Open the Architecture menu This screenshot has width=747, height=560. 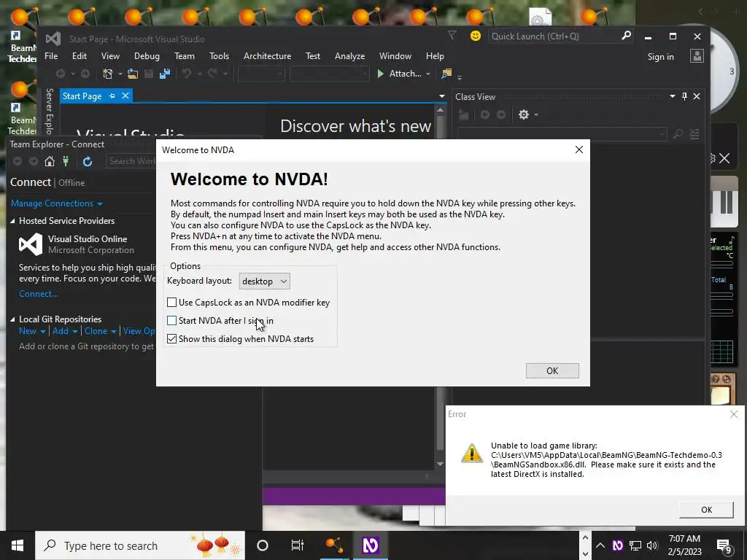point(267,56)
